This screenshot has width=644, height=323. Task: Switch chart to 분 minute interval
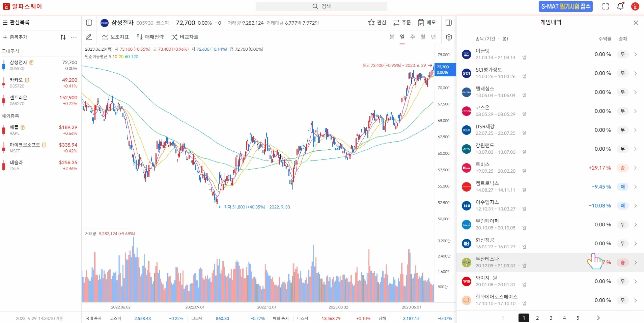coord(392,37)
